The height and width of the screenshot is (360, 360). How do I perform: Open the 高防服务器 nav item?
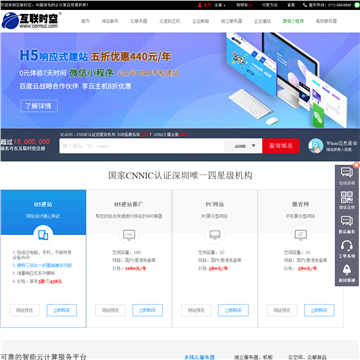(326, 21)
